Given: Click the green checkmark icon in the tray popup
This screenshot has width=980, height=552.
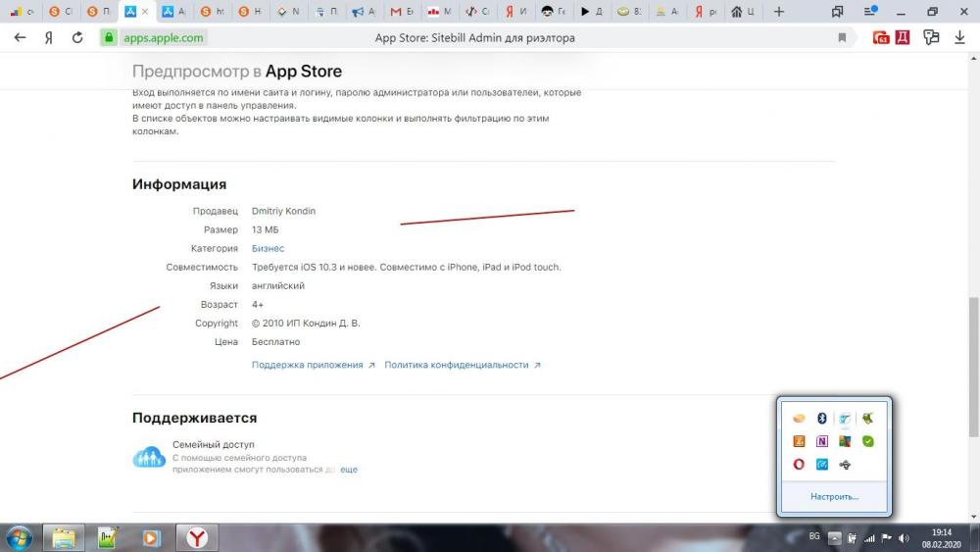Looking at the screenshot, I should (867, 441).
